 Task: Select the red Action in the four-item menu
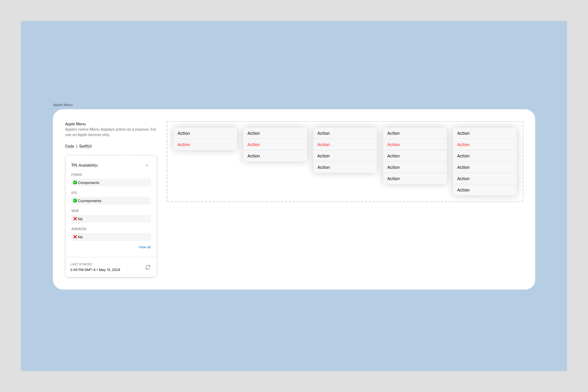point(345,145)
